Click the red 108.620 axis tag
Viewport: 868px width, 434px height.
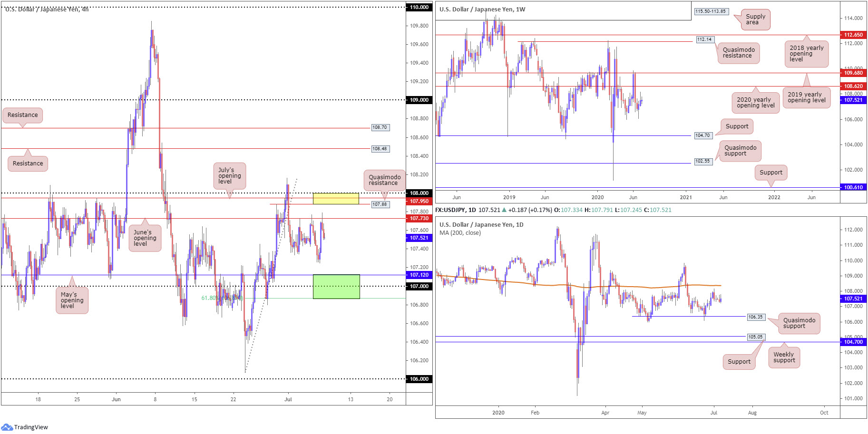[853, 86]
